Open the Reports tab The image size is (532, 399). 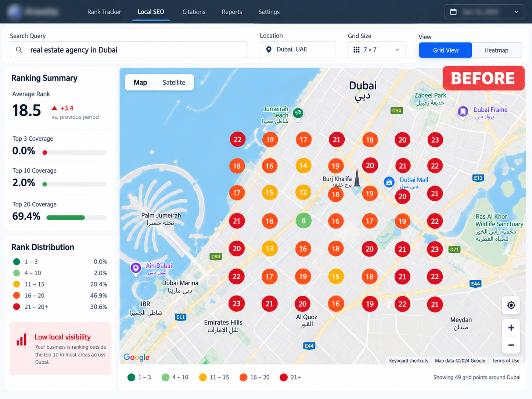pos(232,12)
